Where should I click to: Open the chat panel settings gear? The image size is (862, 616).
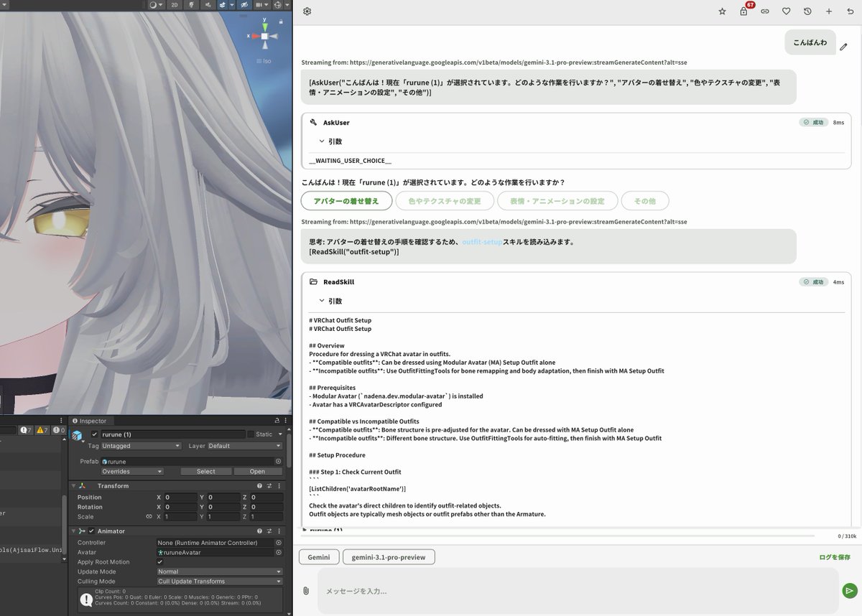[307, 11]
